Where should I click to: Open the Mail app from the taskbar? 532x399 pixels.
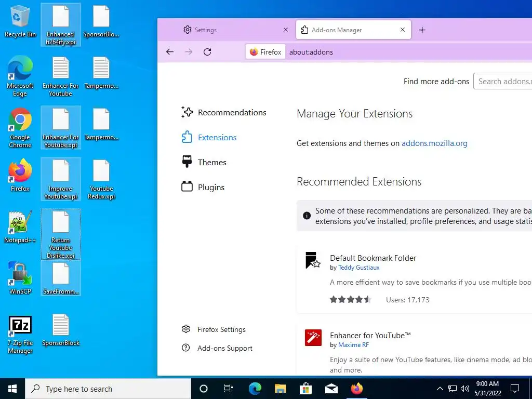click(331, 389)
